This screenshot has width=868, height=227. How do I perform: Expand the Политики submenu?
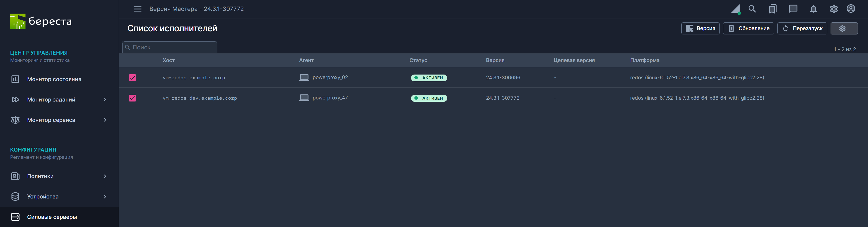click(x=105, y=176)
